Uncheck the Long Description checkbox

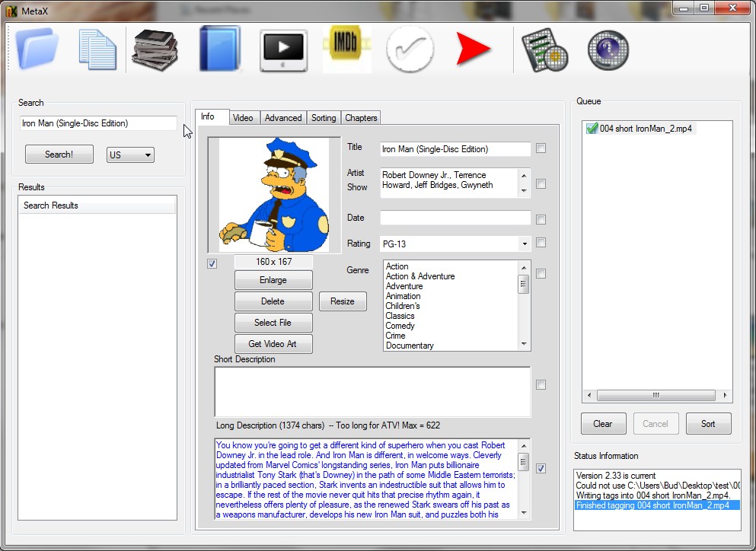pyautogui.click(x=541, y=469)
